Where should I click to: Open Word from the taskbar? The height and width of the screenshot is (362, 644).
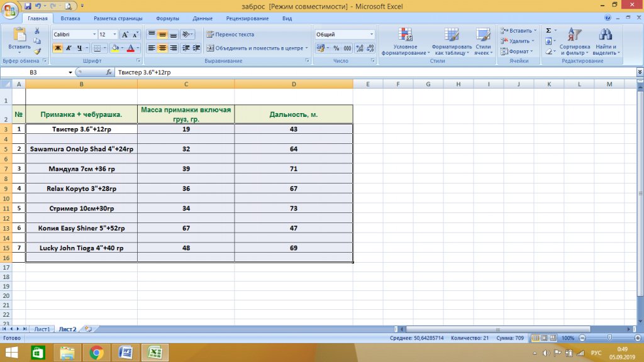[126, 353]
